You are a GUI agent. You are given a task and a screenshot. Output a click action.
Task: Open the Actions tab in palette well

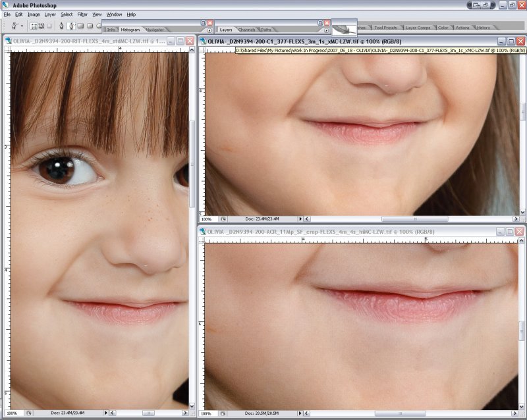pyautogui.click(x=462, y=28)
